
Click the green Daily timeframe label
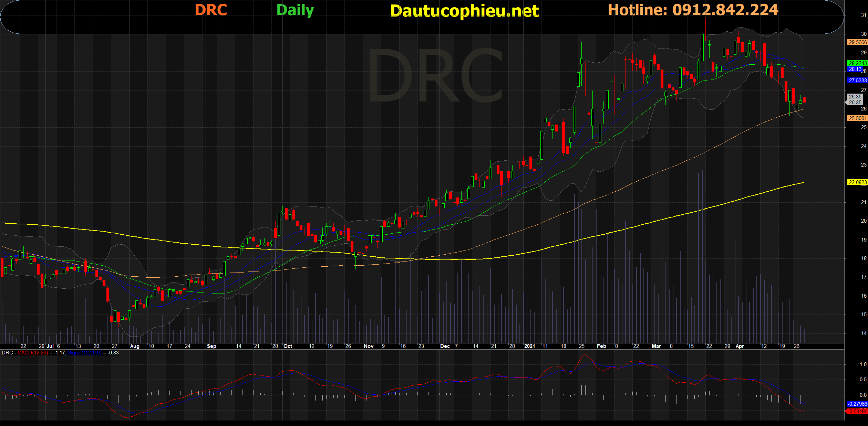click(295, 10)
